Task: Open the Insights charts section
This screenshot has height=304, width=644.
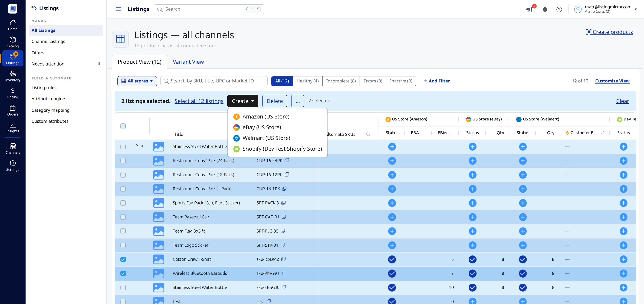Action: coord(12,127)
